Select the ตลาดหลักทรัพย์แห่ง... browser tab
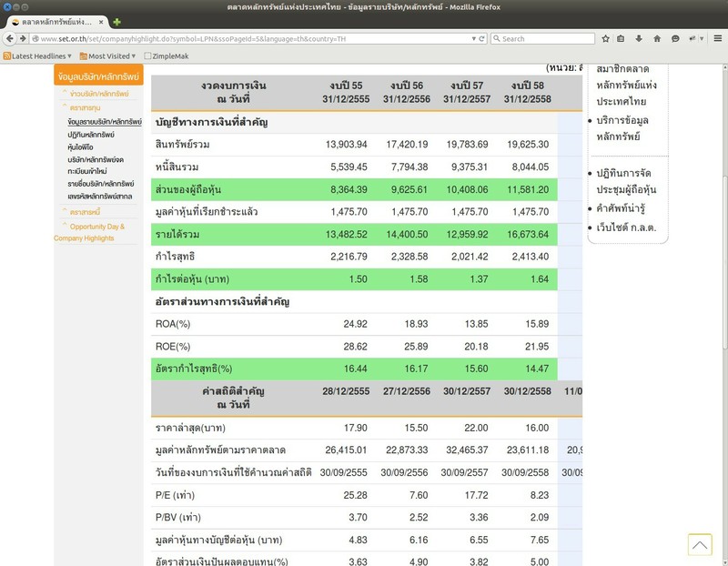Viewport: 728px width, 566px height. 56,22
